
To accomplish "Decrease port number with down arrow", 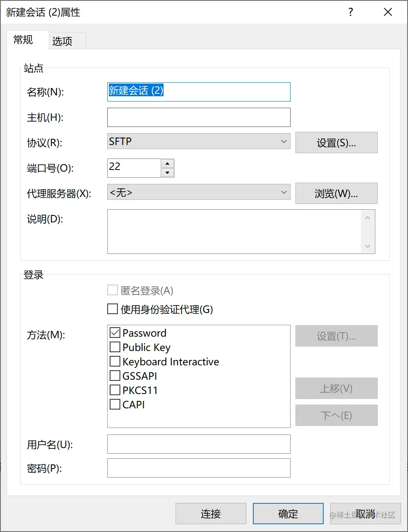I will (167, 173).
